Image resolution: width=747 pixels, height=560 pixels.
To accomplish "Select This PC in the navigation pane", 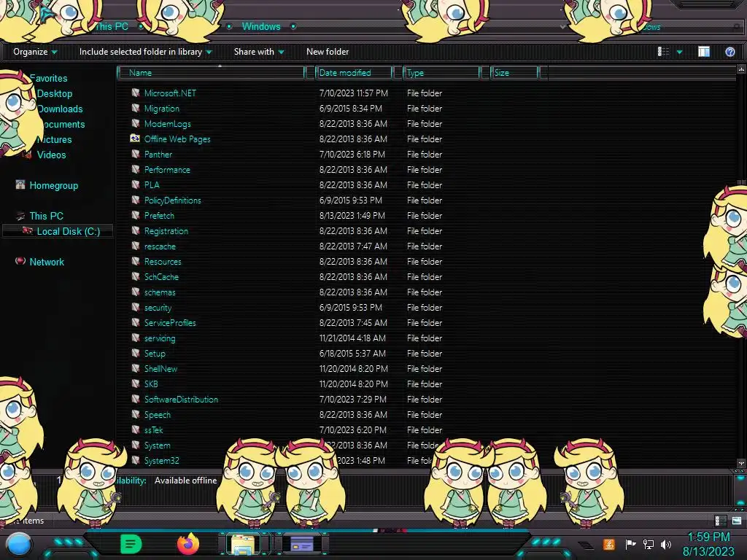I will tap(46, 216).
